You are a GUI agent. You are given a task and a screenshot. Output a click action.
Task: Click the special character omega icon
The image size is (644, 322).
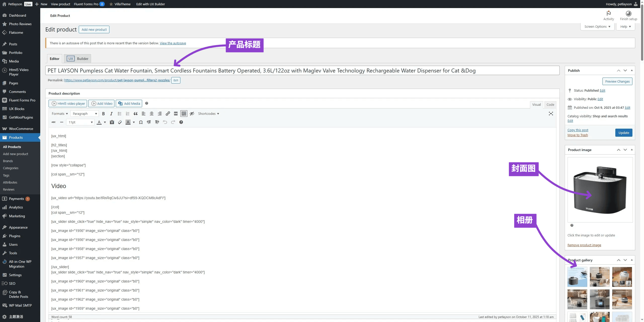click(x=141, y=122)
